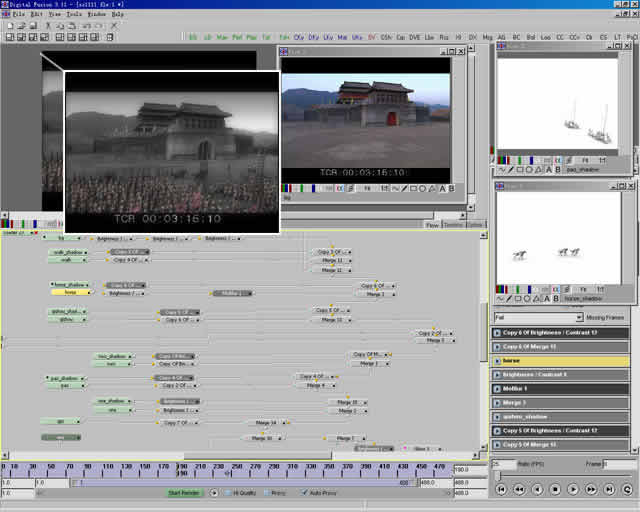This screenshot has width=640, height=512.
Task: Switch to the Flow tab
Action: tap(432, 225)
